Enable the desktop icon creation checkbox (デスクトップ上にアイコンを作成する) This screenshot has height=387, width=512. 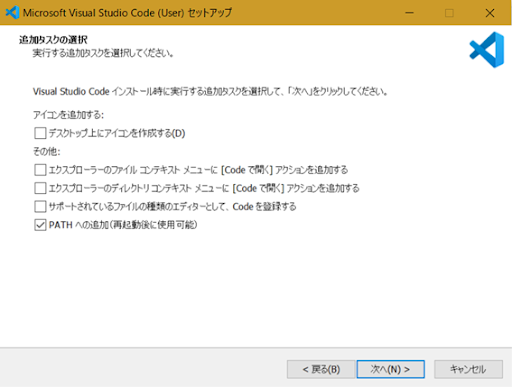click(x=40, y=133)
